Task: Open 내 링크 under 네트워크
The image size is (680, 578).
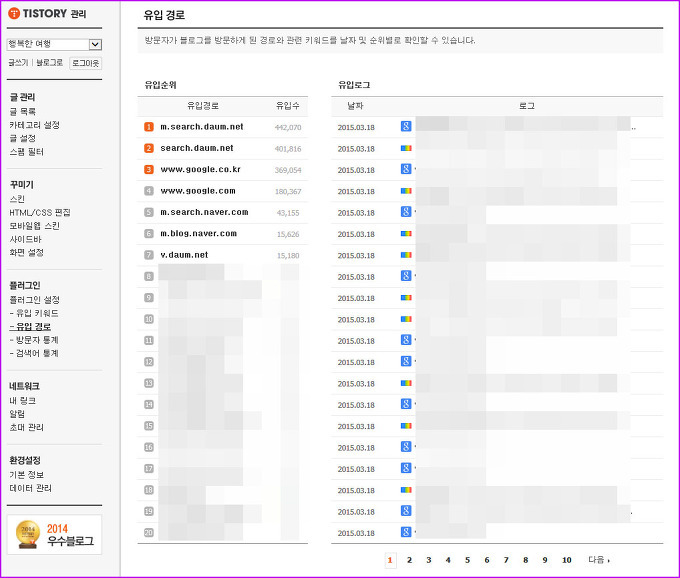Action: 23,401
